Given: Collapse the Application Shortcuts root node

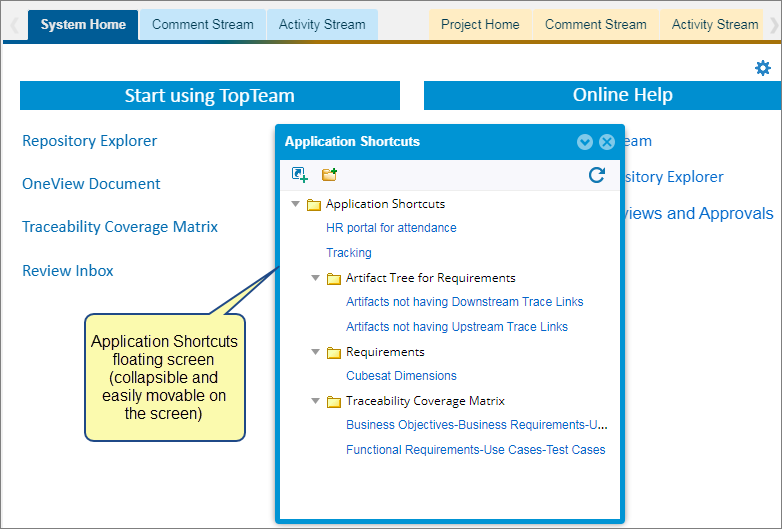Looking at the screenshot, I should pos(296,204).
